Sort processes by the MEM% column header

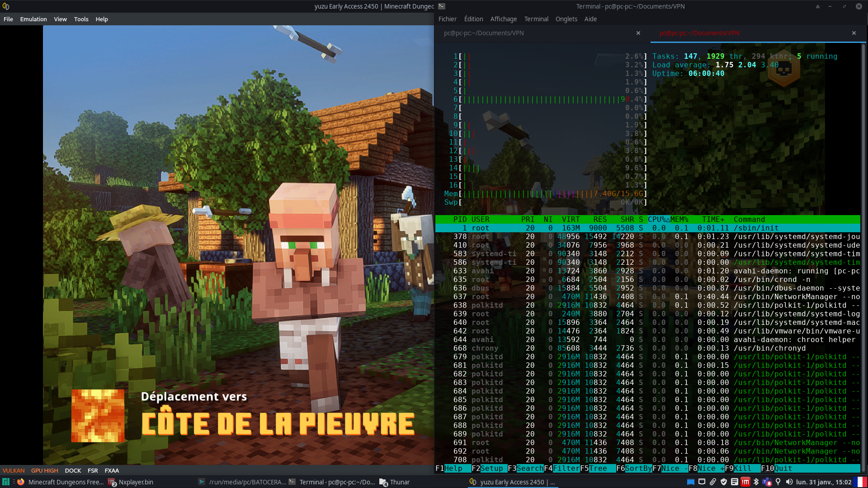tap(679, 219)
